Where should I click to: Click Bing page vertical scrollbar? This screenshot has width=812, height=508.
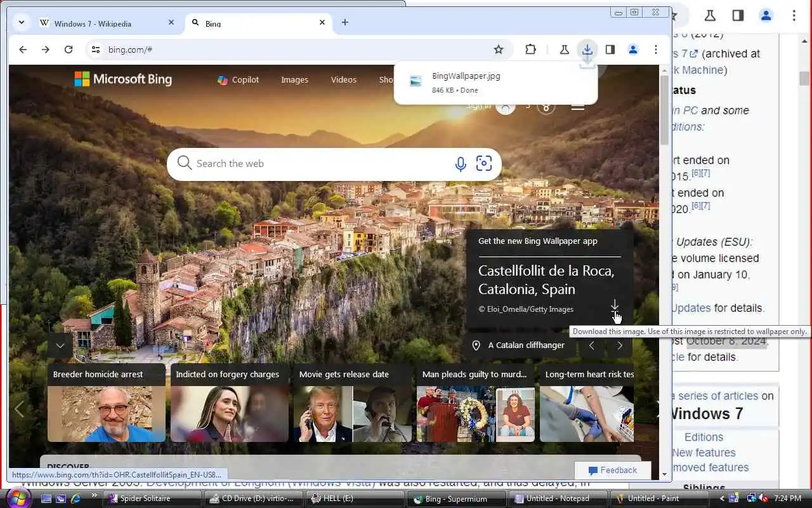[664, 110]
